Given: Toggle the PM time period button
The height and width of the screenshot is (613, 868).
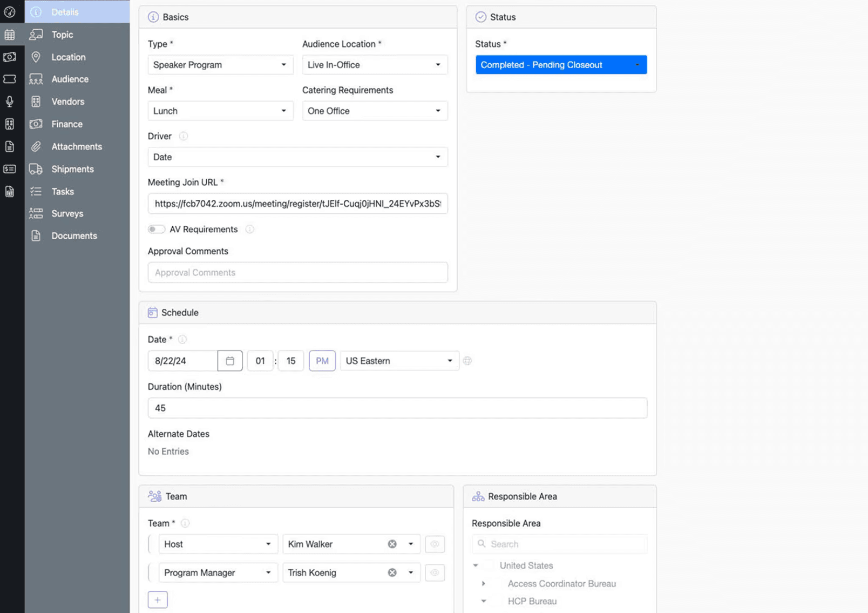Looking at the screenshot, I should coord(322,361).
